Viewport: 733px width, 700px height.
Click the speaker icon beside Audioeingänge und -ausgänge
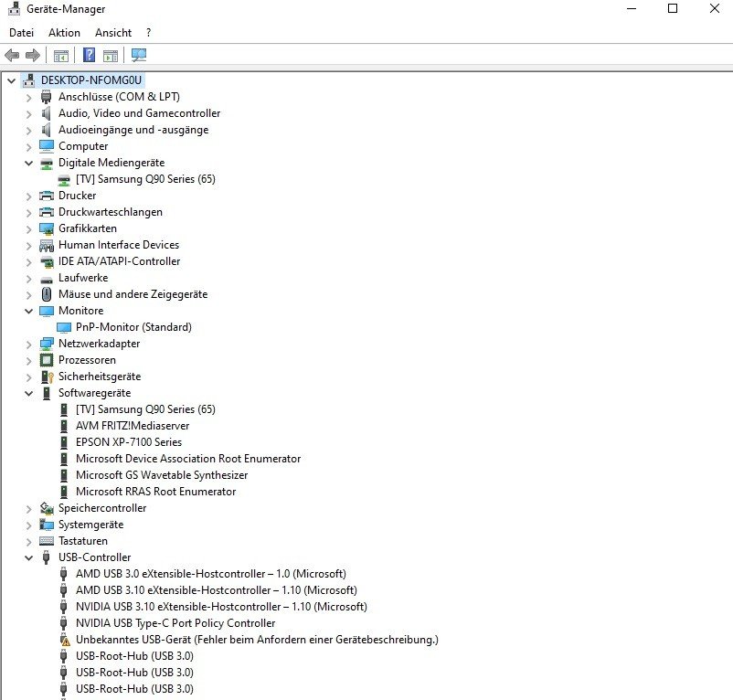pos(46,130)
